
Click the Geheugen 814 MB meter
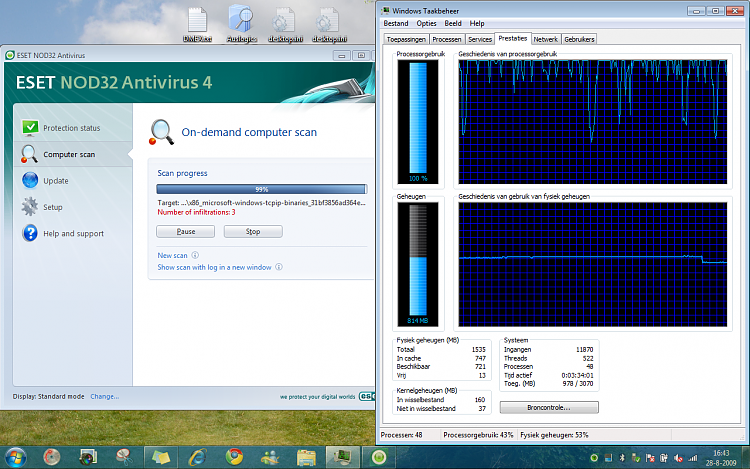pyautogui.click(x=418, y=264)
